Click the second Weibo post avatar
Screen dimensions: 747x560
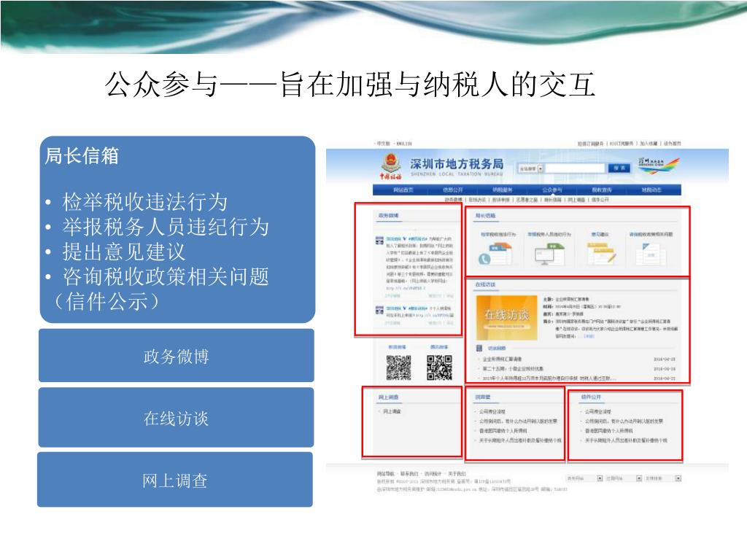[x=379, y=311]
